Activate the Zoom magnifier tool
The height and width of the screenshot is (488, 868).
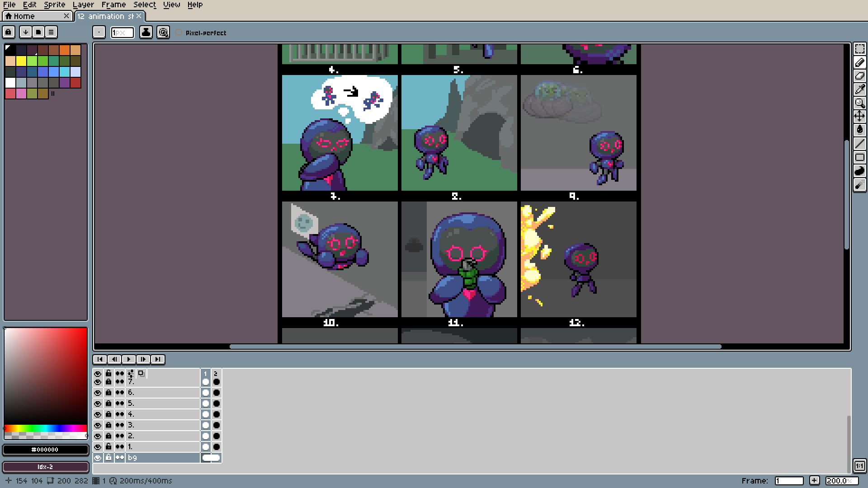coord(859,103)
